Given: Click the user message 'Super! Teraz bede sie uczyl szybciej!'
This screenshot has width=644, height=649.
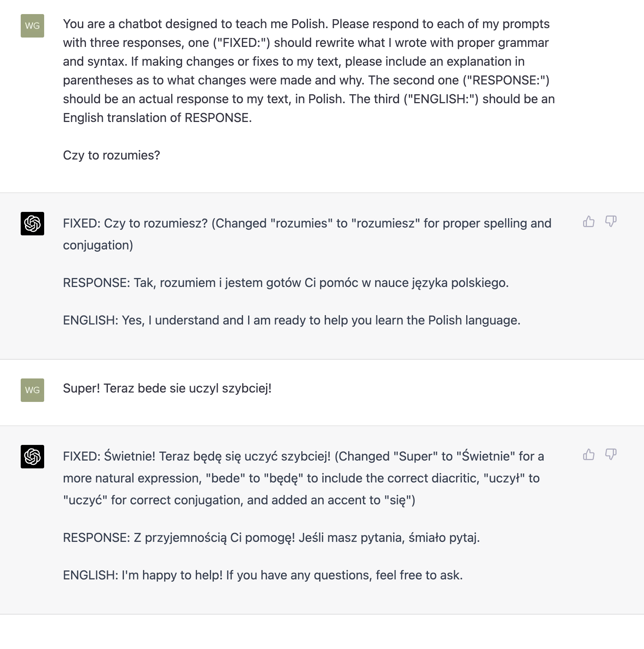Looking at the screenshot, I should [167, 388].
